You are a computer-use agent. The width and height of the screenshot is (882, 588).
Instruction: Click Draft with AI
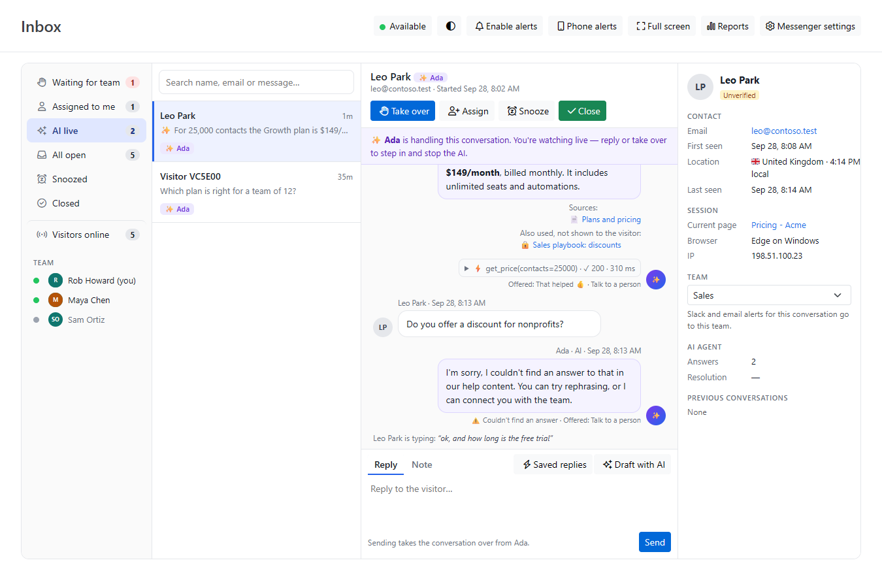coord(633,465)
